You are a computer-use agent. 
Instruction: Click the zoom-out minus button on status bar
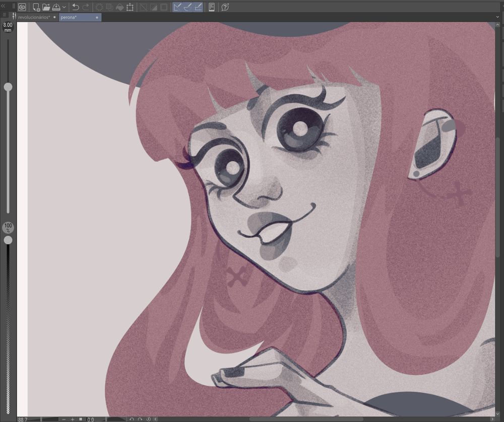(x=64, y=418)
